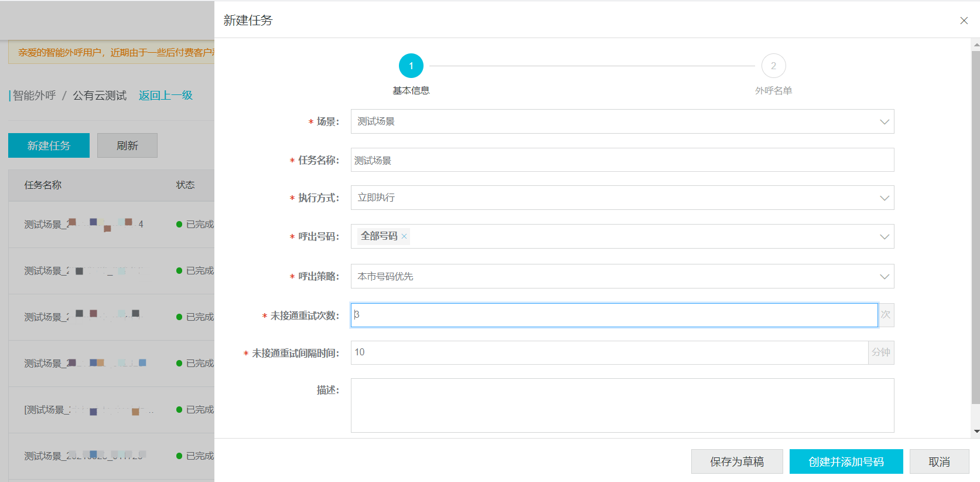Screen dimensions: 980x482
Task: Follow the 返回上一级 link
Action: pyautogui.click(x=166, y=96)
